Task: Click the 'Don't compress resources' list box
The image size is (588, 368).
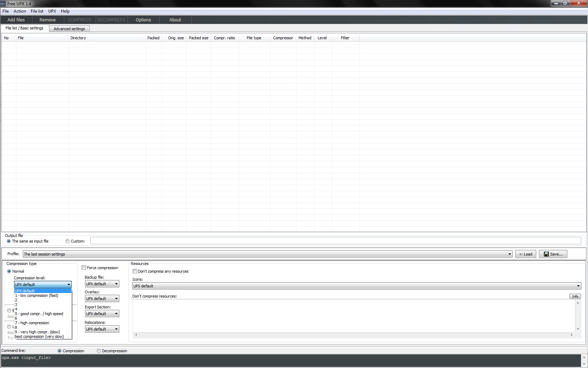Action: coord(353,316)
